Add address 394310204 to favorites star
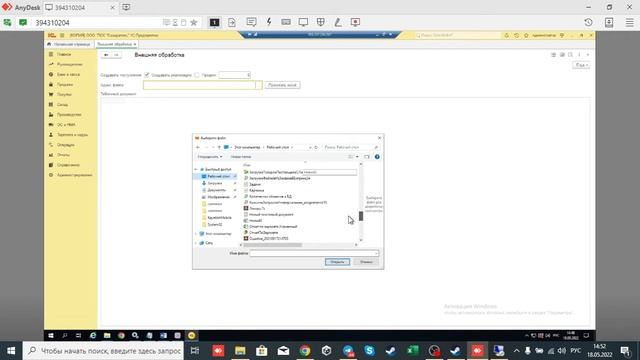The width and height of the screenshot is (640, 360). 194,22
